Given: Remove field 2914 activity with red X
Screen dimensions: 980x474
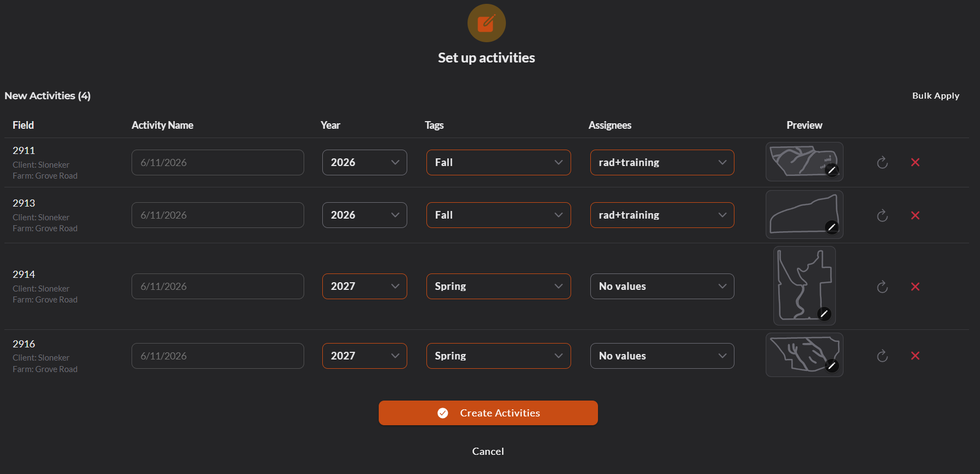Looking at the screenshot, I should coord(915,287).
